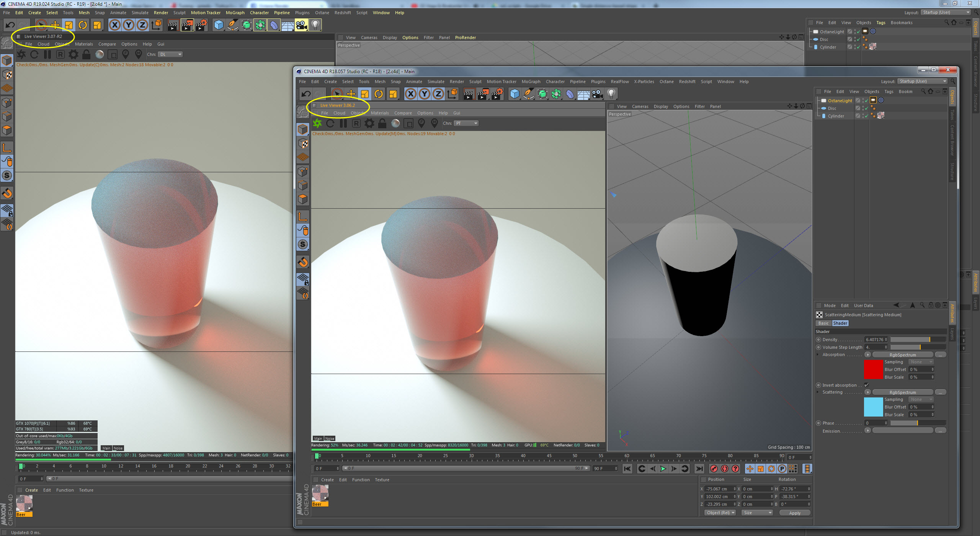Click the Apply button in coordinates panel
Image resolution: width=980 pixels, height=536 pixels.
795,513
